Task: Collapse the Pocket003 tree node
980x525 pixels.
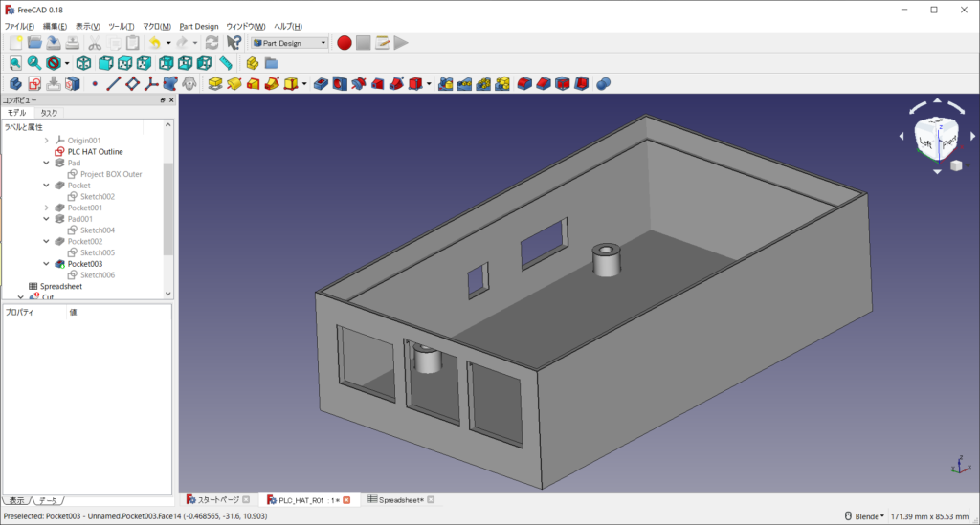Action: click(47, 264)
